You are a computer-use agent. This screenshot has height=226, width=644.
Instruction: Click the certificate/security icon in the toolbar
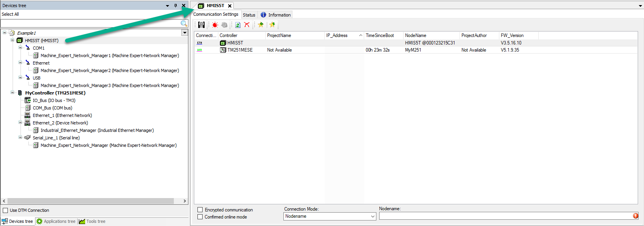[201, 25]
